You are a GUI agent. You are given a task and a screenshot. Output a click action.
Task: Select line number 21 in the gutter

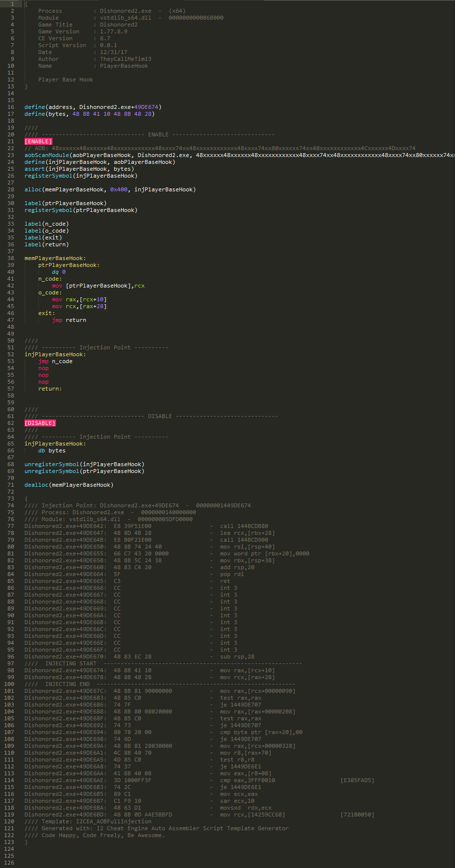click(x=11, y=141)
